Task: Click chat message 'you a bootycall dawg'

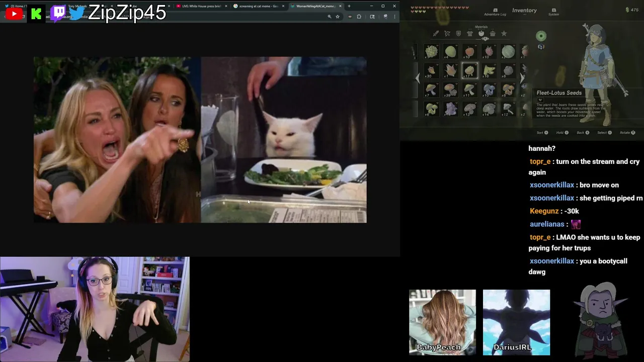Action: tap(578, 266)
